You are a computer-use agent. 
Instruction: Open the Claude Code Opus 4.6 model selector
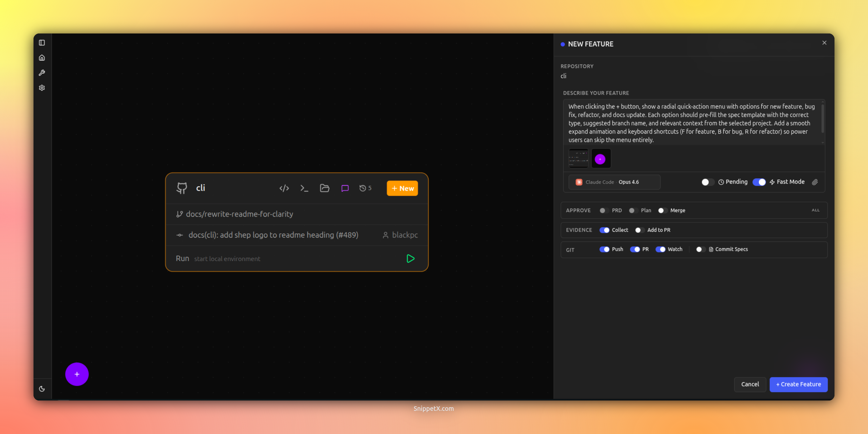(x=614, y=182)
